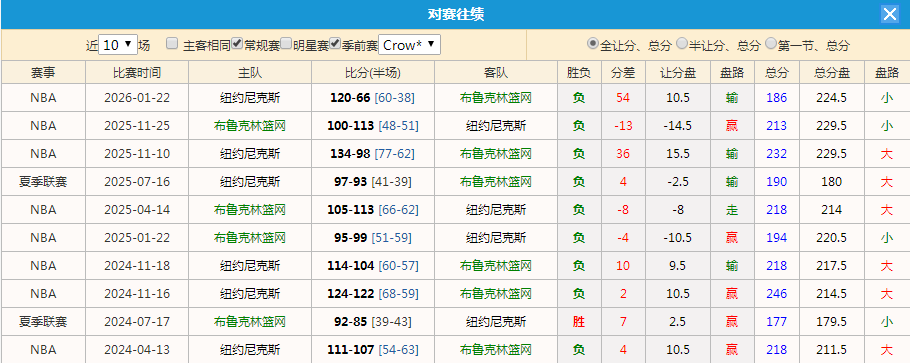Viewport: 910px width, 363px height.
Task: Click the score 124-122 [68-59]
Action: click(373, 293)
